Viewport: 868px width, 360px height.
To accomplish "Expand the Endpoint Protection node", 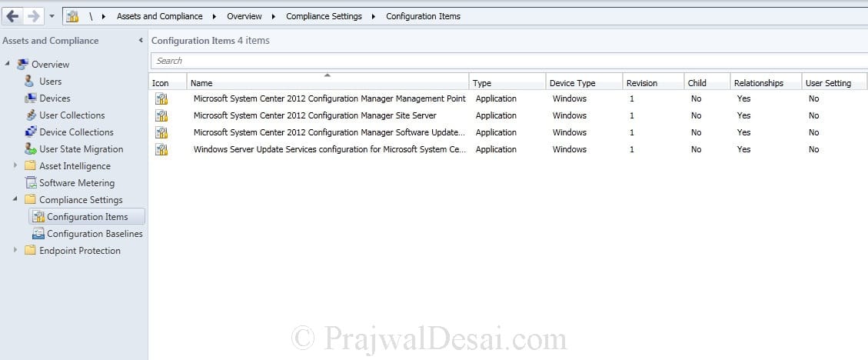I will tap(15, 250).
